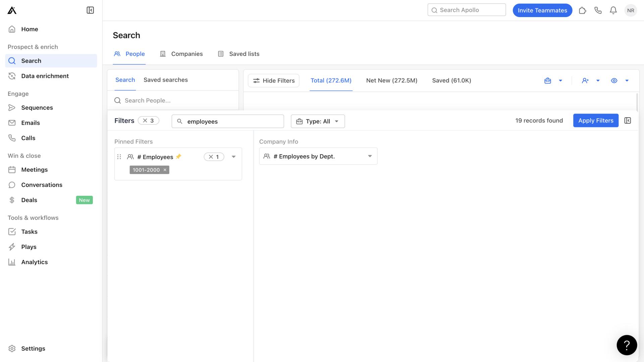This screenshot has width=644, height=362.
Task: Click the Meetings calendar icon
Action: click(12, 170)
